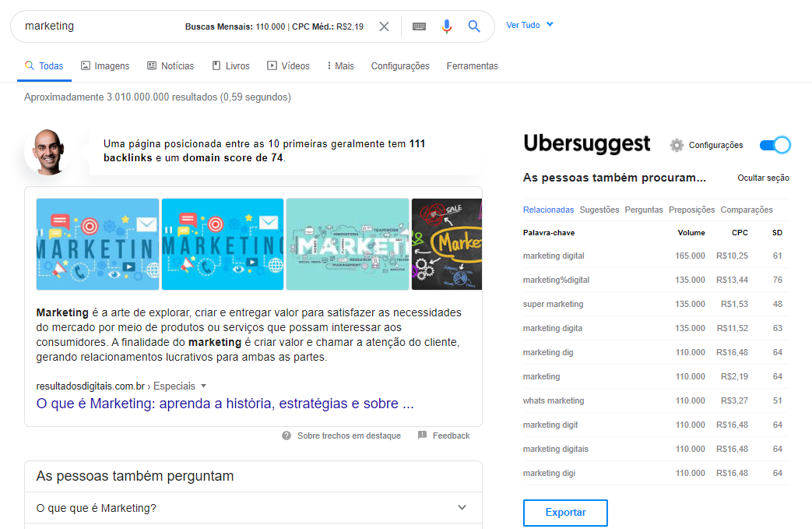Screen dimensions: 812x529
Task: Click Sobre trechos em destaque link
Action: click(349, 436)
